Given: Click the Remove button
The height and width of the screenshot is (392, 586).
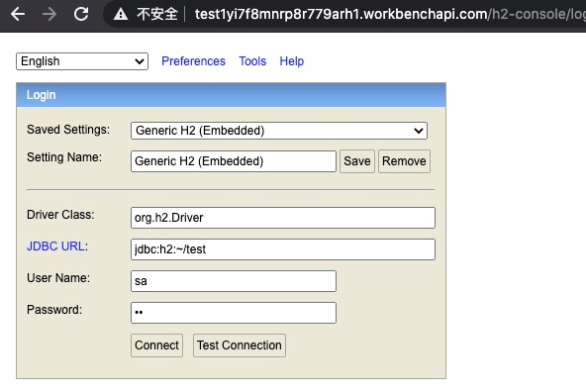Looking at the screenshot, I should 404,161.
